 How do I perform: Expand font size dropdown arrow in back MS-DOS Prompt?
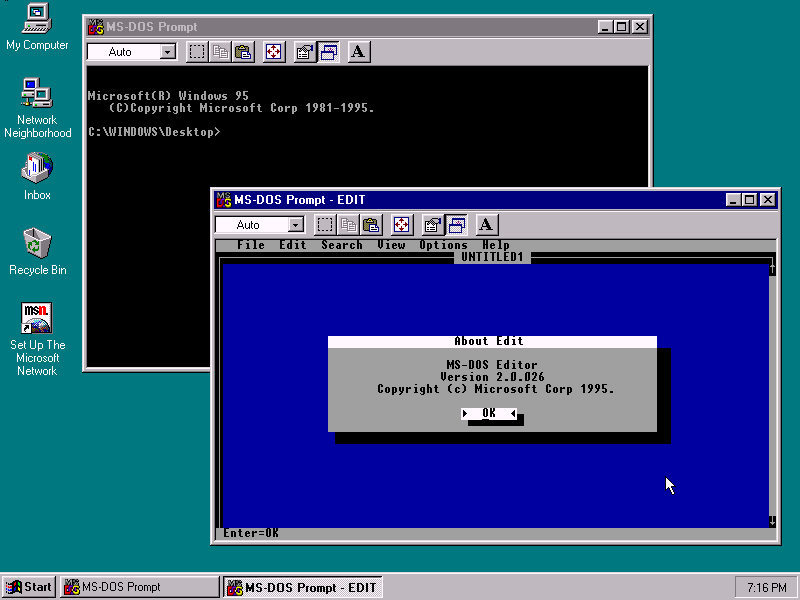[167, 52]
